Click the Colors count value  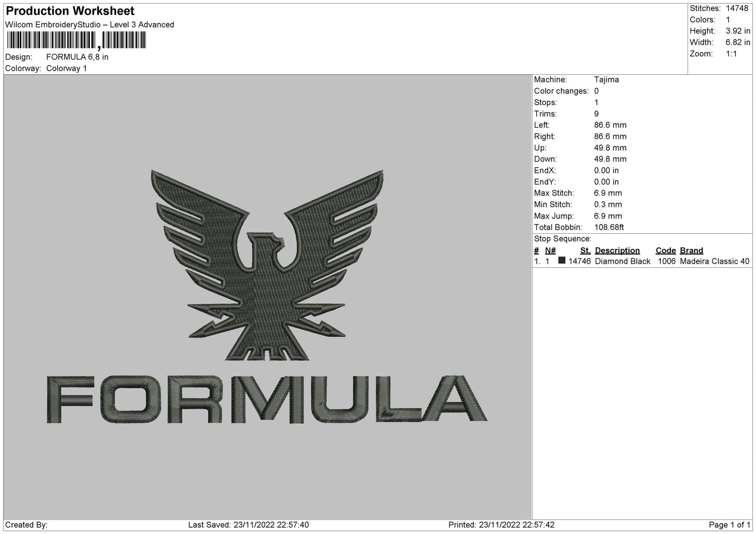coord(728,20)
